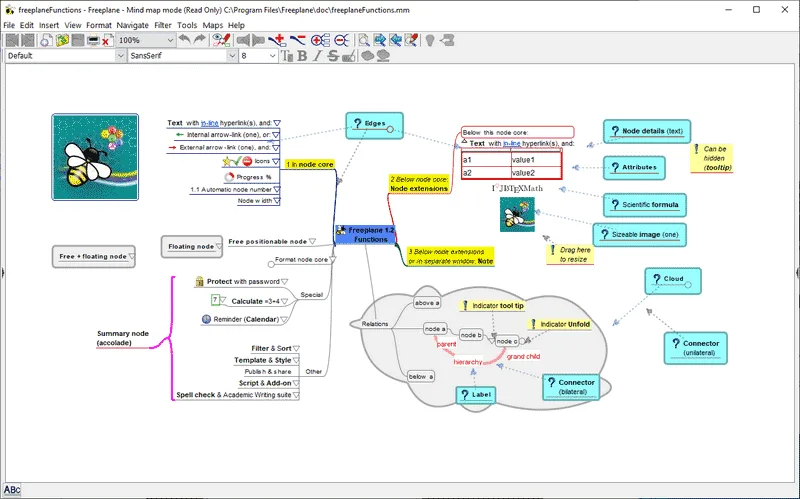Open the Insert menu
The width and height of the screenshot is (800, 499).
click(x=49, y=25)
